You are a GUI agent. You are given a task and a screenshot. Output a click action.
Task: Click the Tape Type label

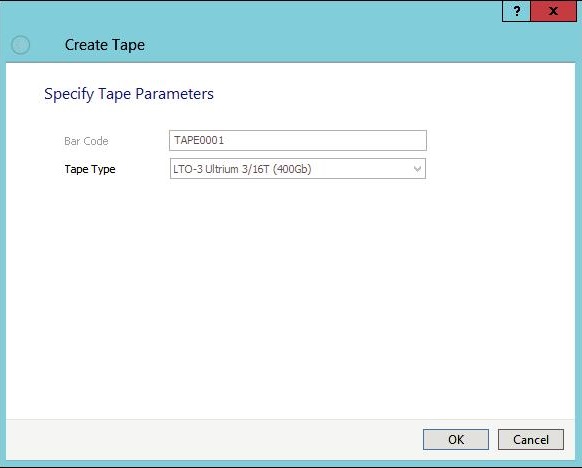coord(90,169)
